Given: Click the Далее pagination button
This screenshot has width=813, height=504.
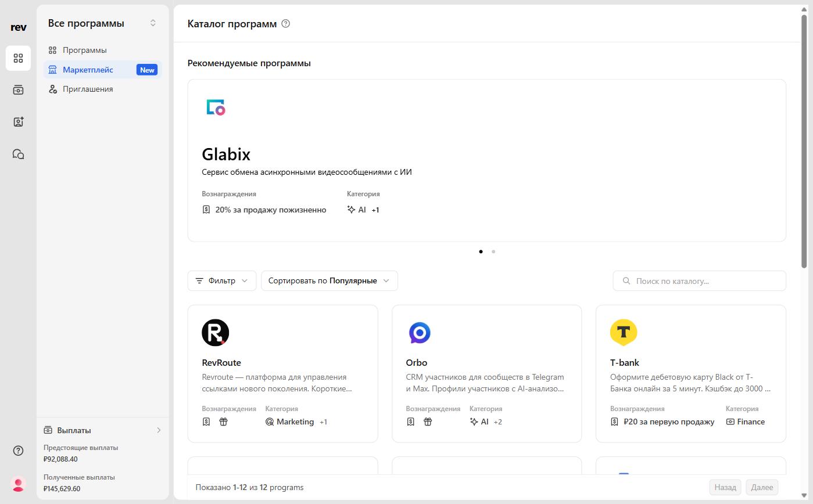Looking at the screenshot, I should (x=762, y=488).
